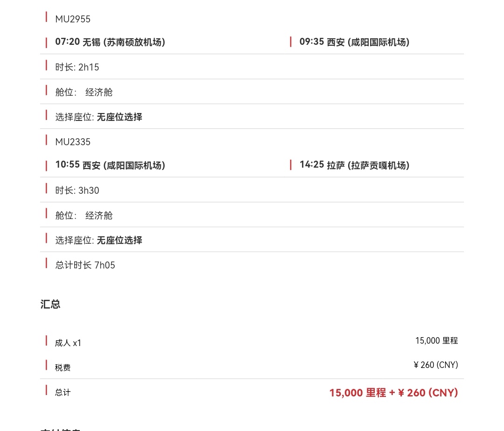
Task: Click departure 10:55 西安 (咸阳国际机场)
Action: pos(110,165)
